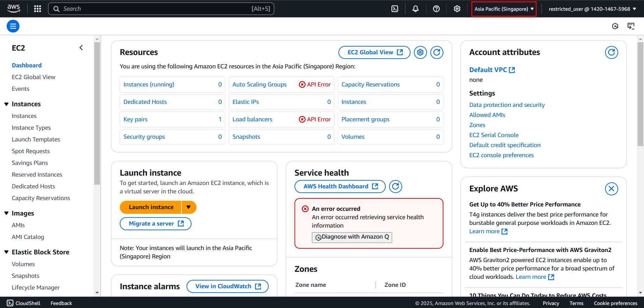644x308 pixels.
Task: Go to AMI Catalog in the sidebar
Action: coord(28,237)
